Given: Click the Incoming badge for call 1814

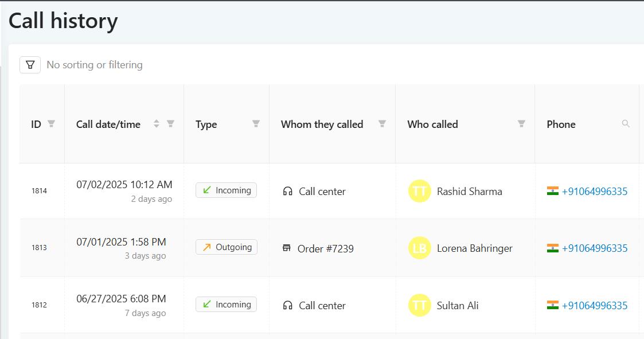Looking at the screenshot, I should [x=226, y=190].
